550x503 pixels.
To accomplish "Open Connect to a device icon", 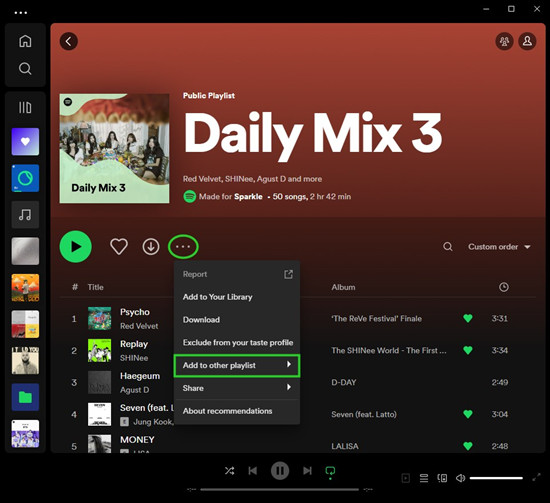I will (x=442, y=478).
